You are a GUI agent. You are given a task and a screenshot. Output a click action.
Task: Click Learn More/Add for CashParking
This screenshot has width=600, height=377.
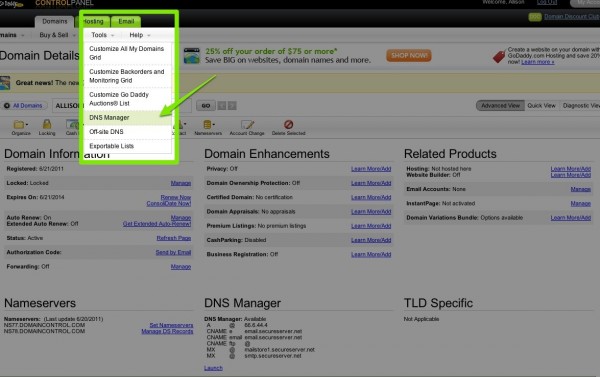pyautogui.click(x=371, y=240)
